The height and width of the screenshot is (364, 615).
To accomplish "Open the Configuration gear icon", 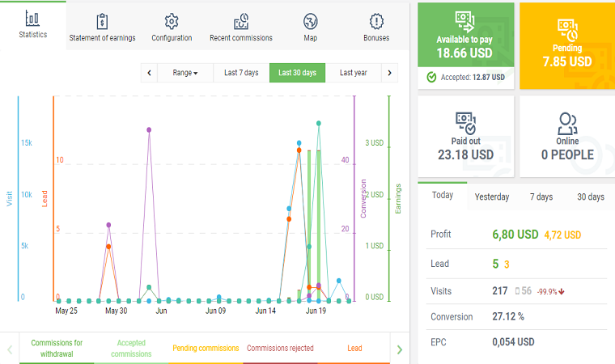I will [x=172, y=22].
